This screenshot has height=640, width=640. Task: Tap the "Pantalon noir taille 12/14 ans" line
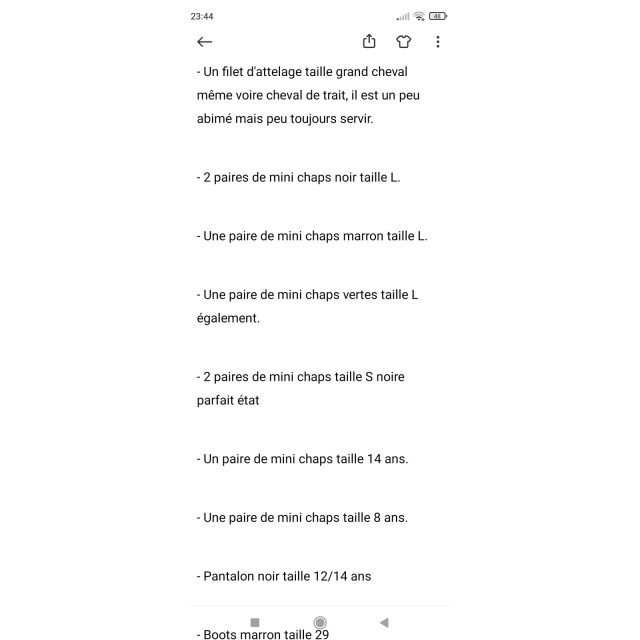[284, 576]
